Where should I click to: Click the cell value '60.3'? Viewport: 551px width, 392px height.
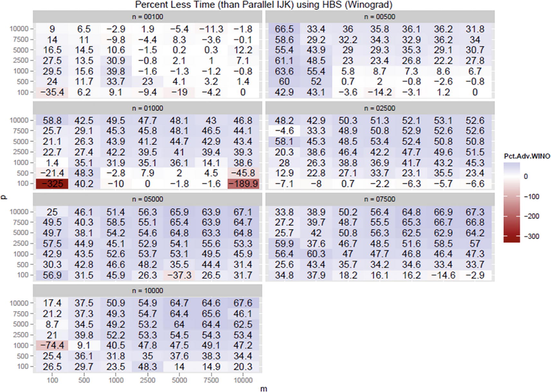(x=316, y=254)
